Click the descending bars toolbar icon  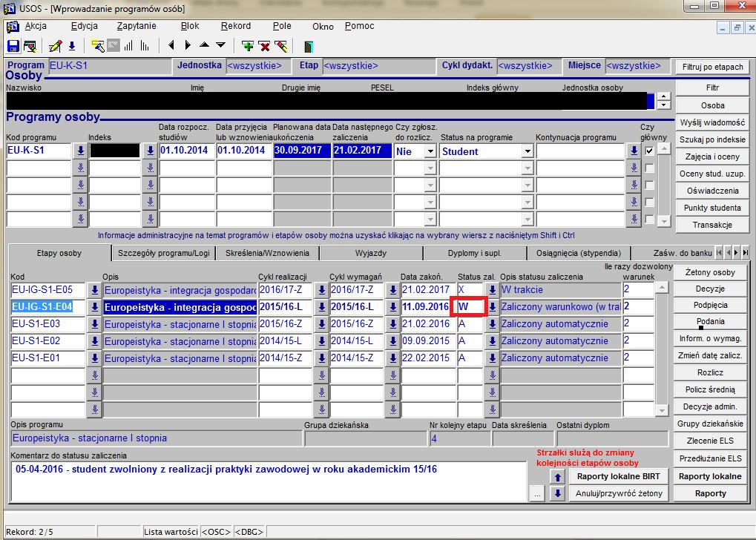coord(145,46)
